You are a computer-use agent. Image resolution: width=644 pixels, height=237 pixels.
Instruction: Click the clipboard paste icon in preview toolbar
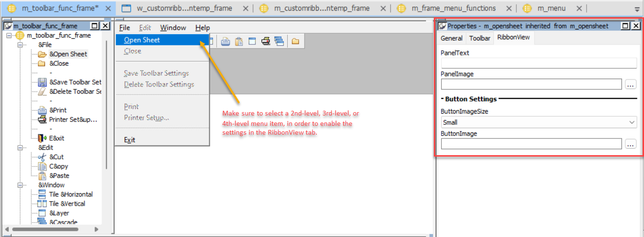(x=239, y=41)
